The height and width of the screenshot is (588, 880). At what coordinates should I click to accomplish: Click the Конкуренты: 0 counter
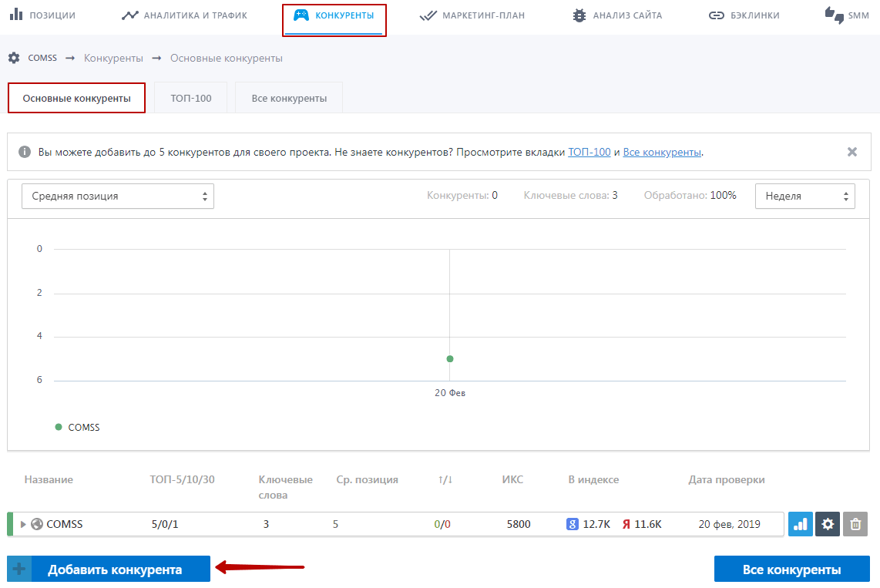(x=462, y=195)
